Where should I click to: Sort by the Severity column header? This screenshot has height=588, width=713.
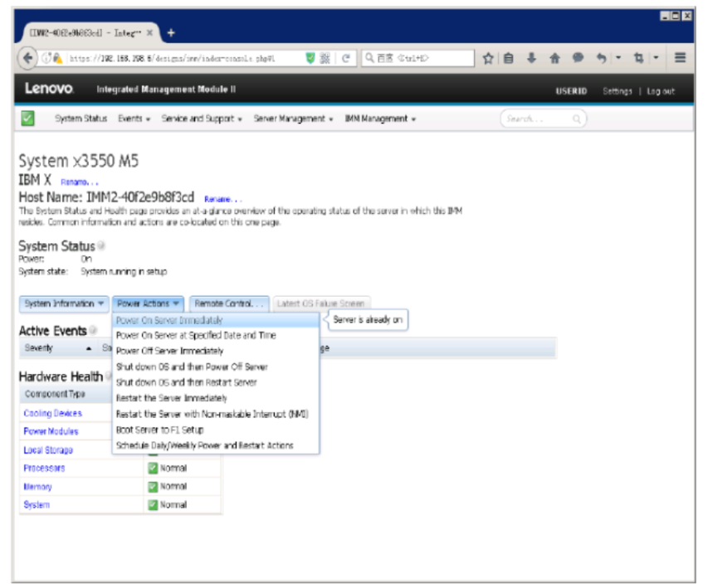click(x=59, y=348)
